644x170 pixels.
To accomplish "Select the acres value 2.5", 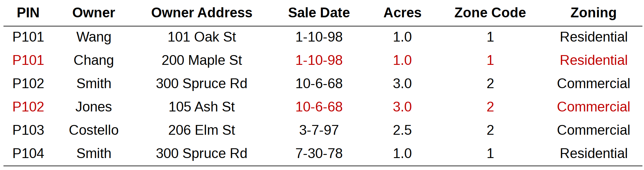I will click(x=402, y=130).
